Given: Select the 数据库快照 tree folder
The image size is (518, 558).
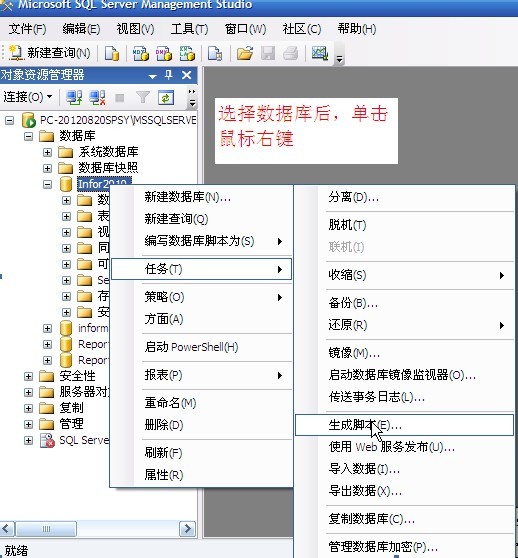Looking at the screenshot, I should [108, 168].
